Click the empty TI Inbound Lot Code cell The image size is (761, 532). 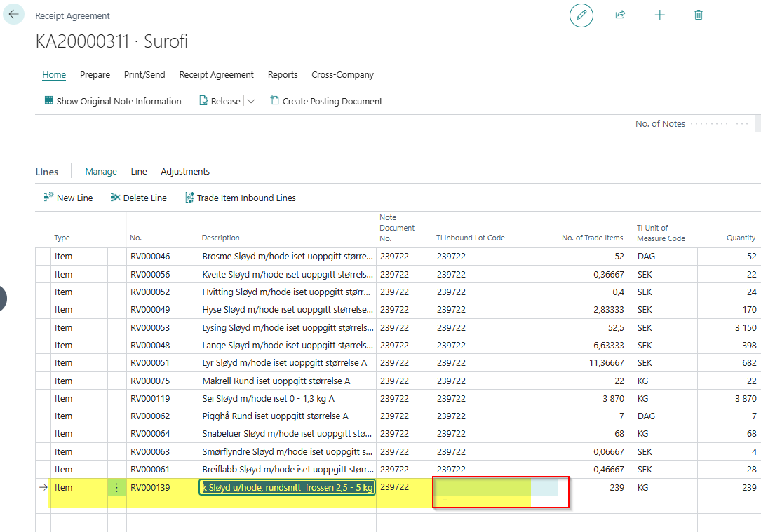(x=494, y=488)
